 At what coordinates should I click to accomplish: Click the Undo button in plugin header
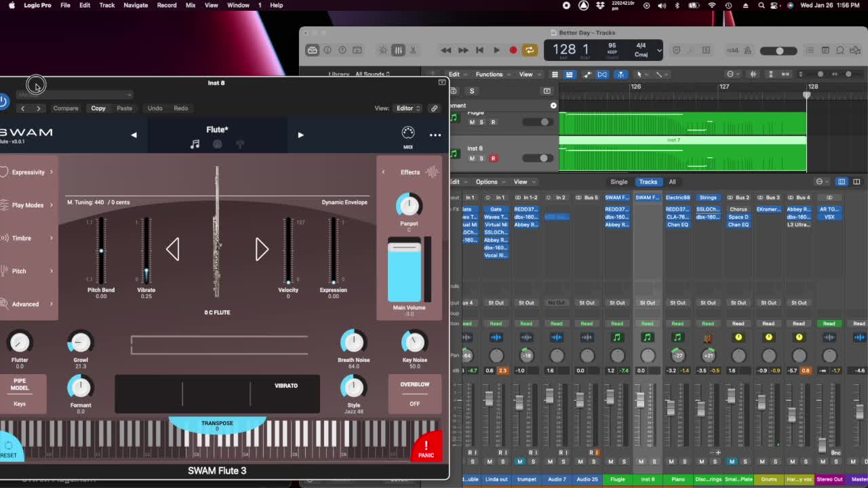(x=155, y=108)
